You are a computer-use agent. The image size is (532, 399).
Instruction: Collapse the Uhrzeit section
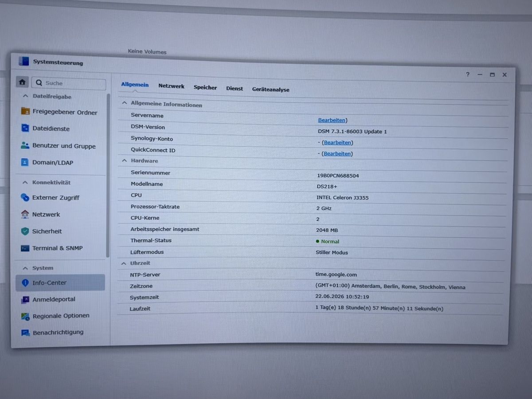(x=124, y=263)
